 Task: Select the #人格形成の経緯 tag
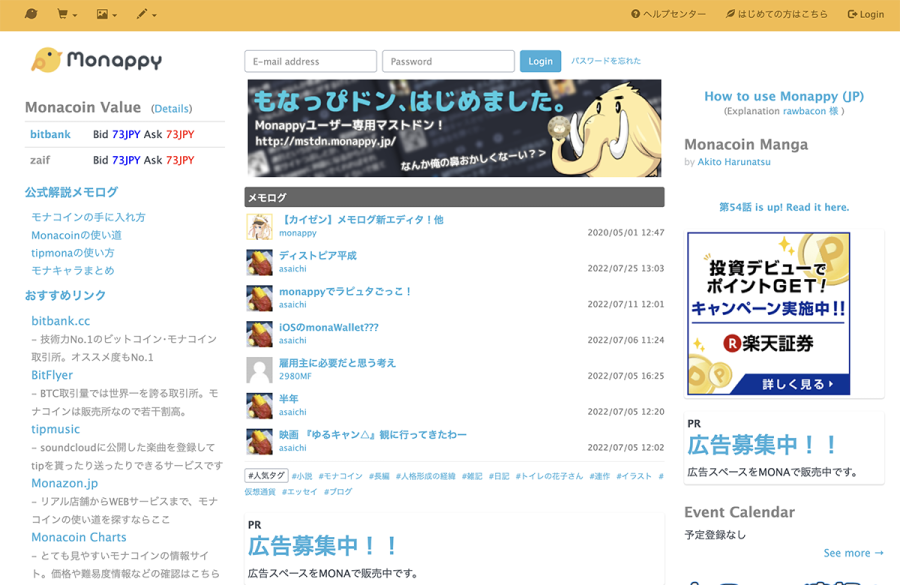click(x=425, y=476)
